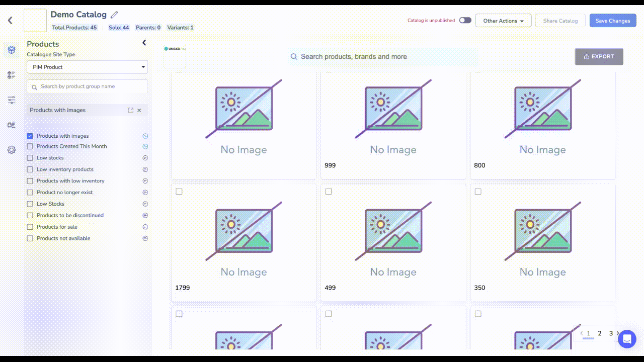Open the Products box icon in sidebar
644x362 pixels.
[x=12, y=50]
